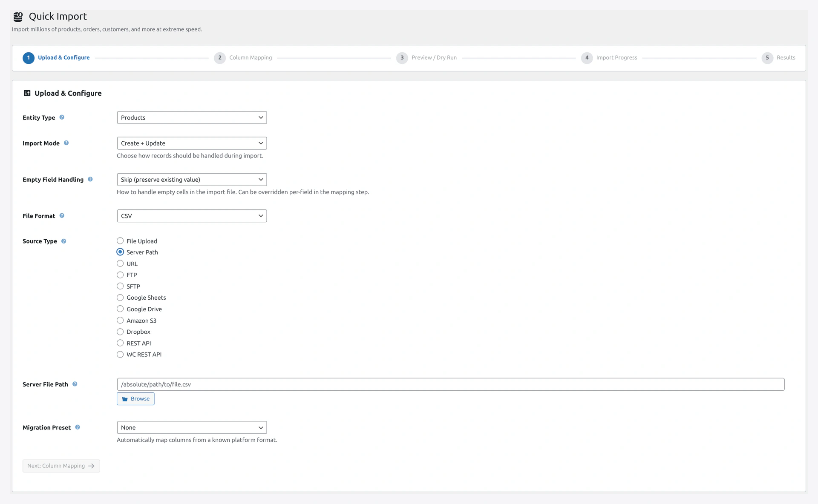The width and height of the screenshot is (818, 504).
Task: Click 'Choose how records should be handled' hint
Action: coord(190,156)
